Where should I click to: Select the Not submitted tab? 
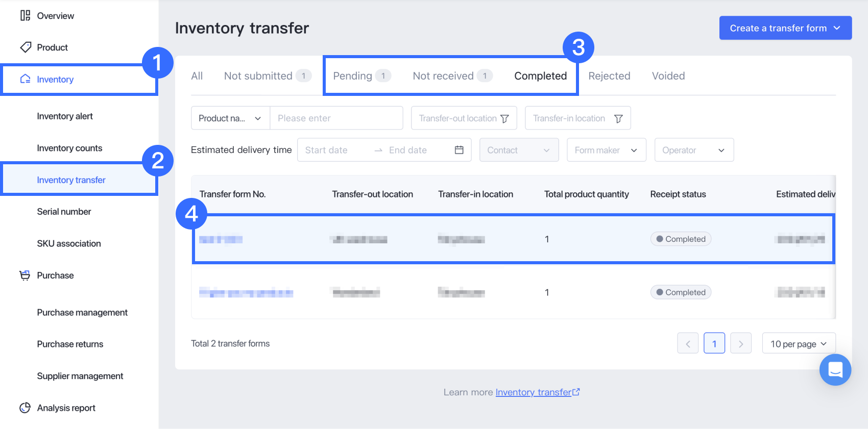pos(258,76)
